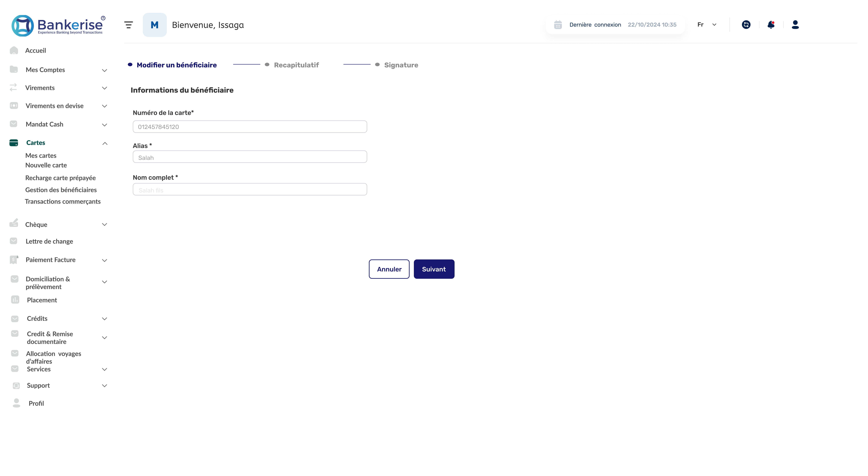Focus the Alias input field
This screenshot has width=868, height=476.
click(x=250, y=157)
